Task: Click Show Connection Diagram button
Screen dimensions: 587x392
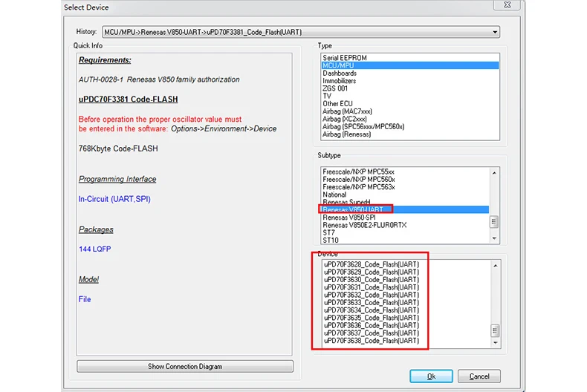Action: (x=185, y=367)
